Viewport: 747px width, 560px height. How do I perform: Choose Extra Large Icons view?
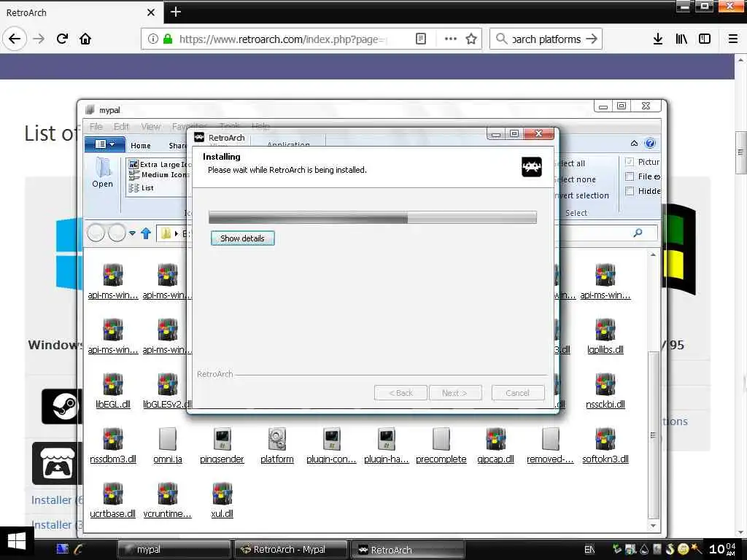[160, 164]
